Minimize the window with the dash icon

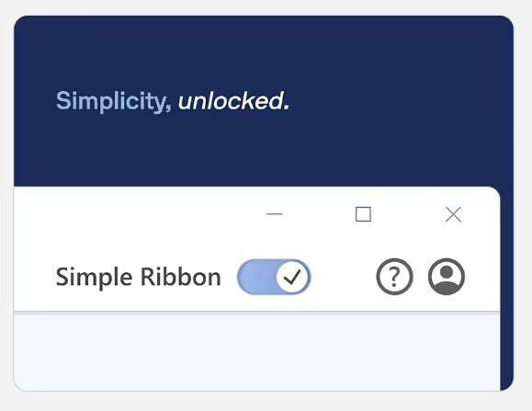tap(275, 214)
